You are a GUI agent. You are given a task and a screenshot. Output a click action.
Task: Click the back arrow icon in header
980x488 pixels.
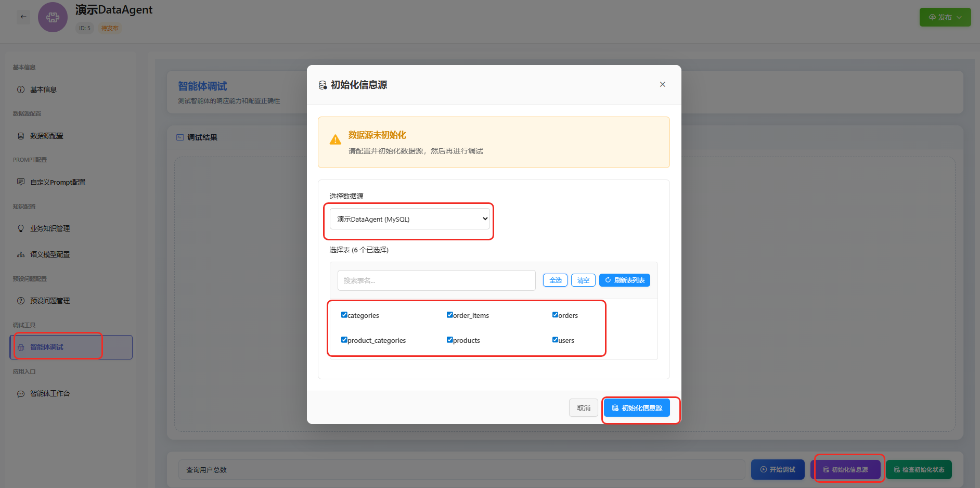23,17
